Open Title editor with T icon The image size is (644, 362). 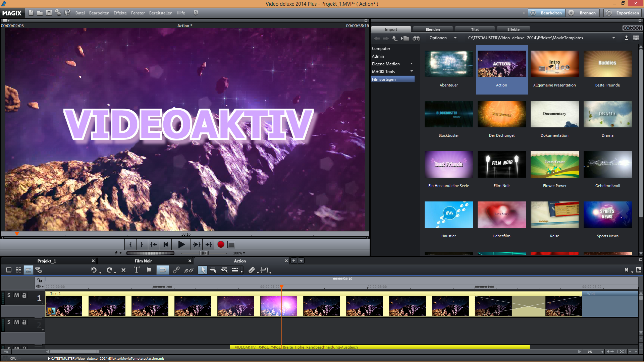click(136, 270)
